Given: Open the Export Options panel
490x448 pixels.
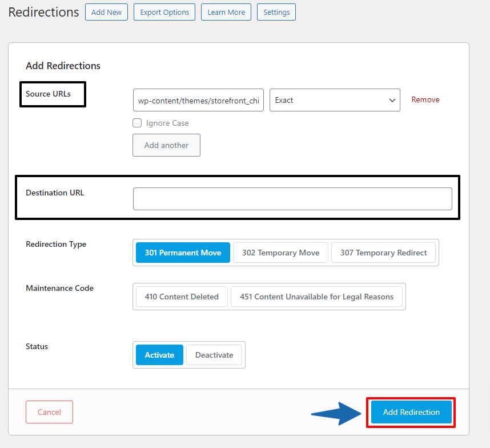Looking at the screenshot, I should (x=164, y=11).
